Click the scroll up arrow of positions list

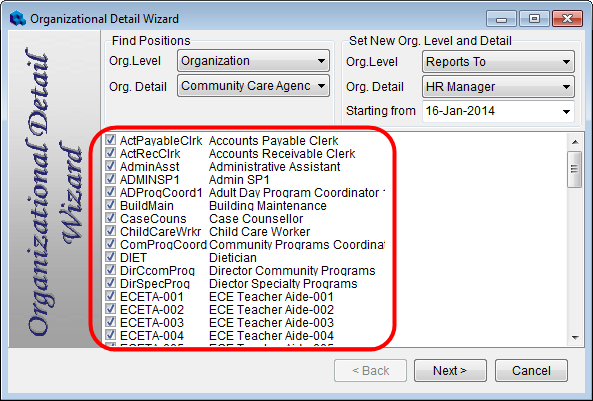(x=575, y=142)
